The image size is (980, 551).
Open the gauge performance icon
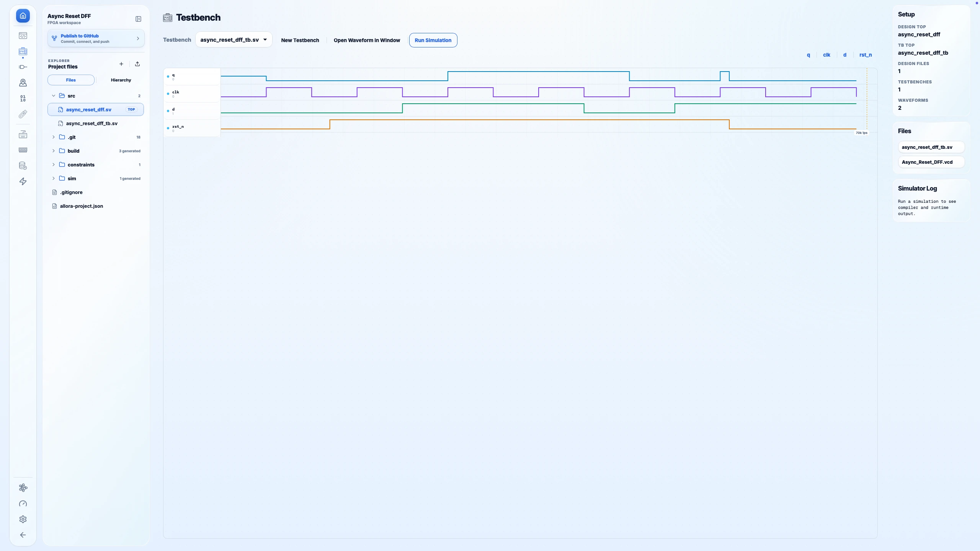[x=23, y=504]
